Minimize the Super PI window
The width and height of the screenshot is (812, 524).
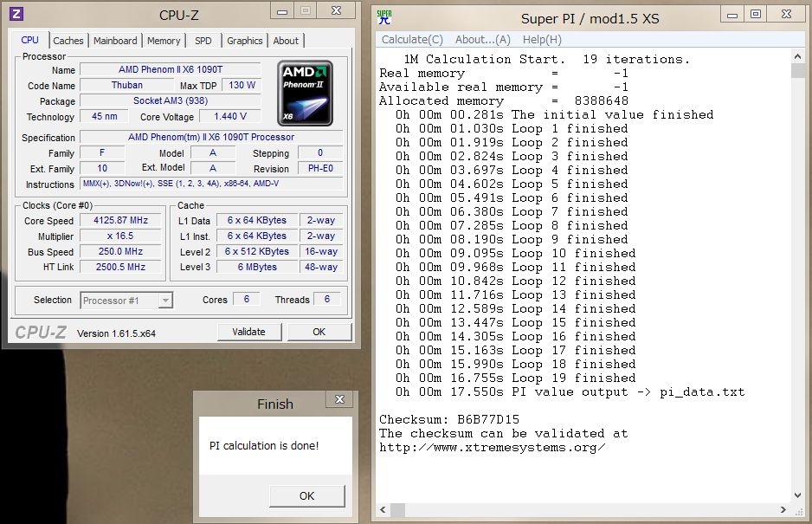point(732,15)
